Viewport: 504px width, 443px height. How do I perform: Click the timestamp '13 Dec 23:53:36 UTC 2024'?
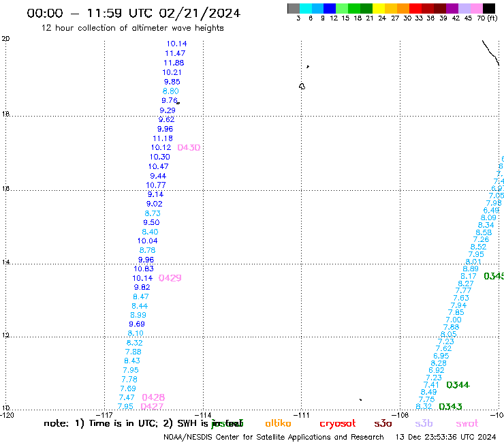(446, 438)
